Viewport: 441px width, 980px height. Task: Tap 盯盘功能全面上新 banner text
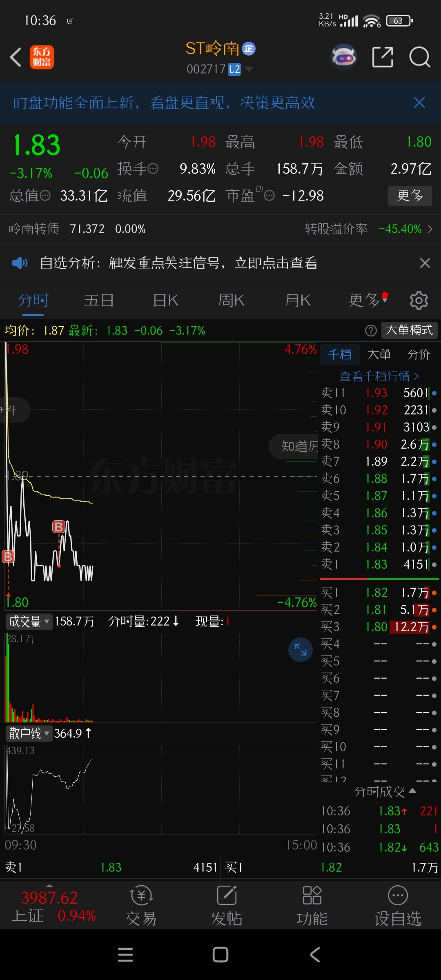163,102
